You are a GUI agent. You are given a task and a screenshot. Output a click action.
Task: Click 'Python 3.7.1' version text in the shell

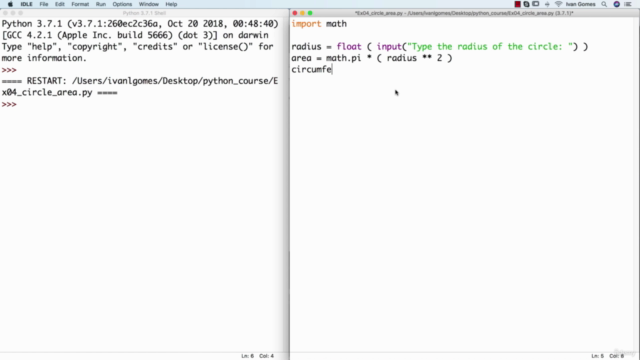[x=32, y=24]
